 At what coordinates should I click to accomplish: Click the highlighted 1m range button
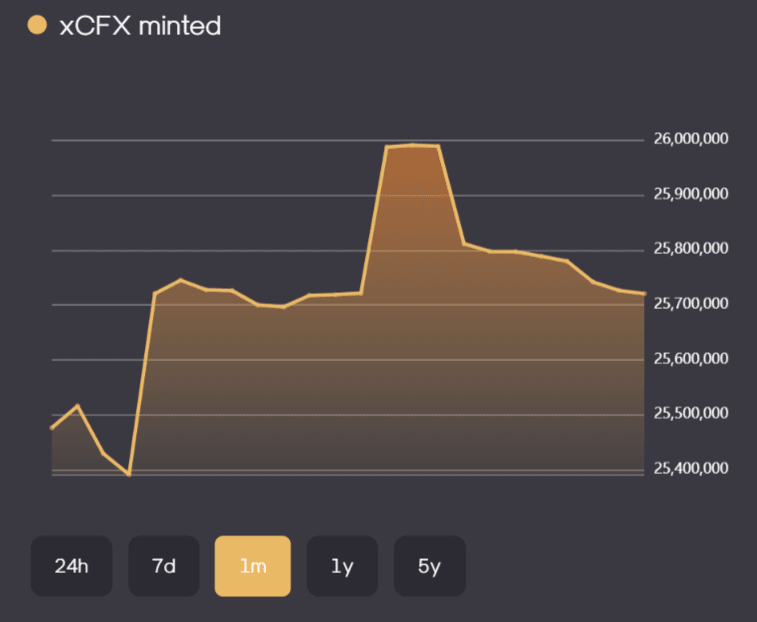[x=252, y=565]
